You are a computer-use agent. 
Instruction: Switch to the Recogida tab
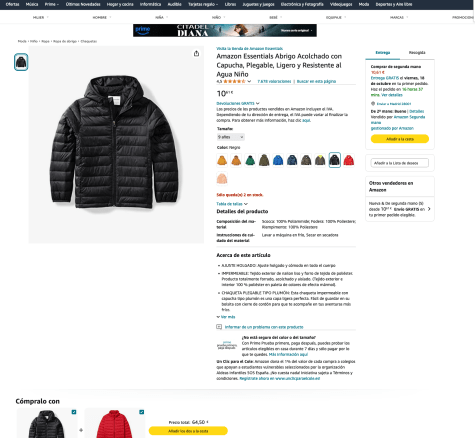click(x=417, y=53)
